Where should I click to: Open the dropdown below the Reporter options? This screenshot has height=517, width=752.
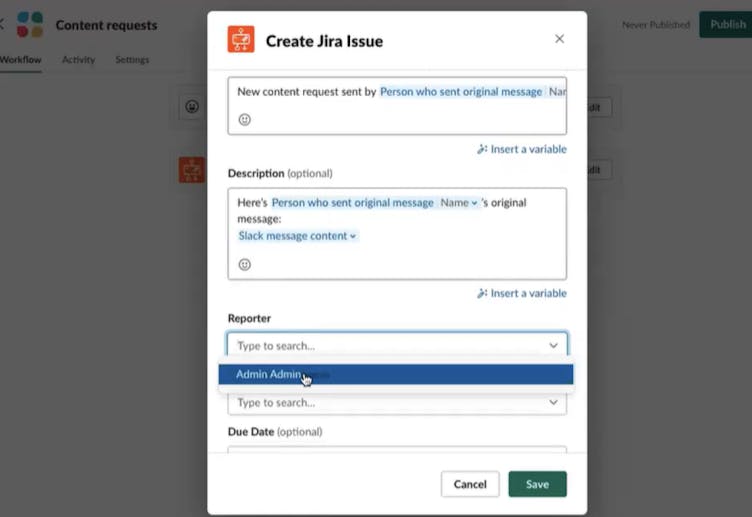click(x=397, y=403)
